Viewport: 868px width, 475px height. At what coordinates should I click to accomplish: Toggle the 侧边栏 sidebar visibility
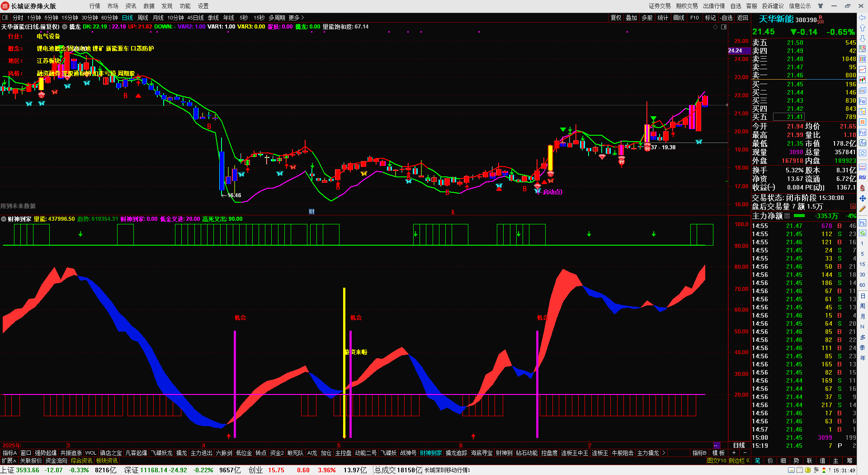[x=739, y=461]
